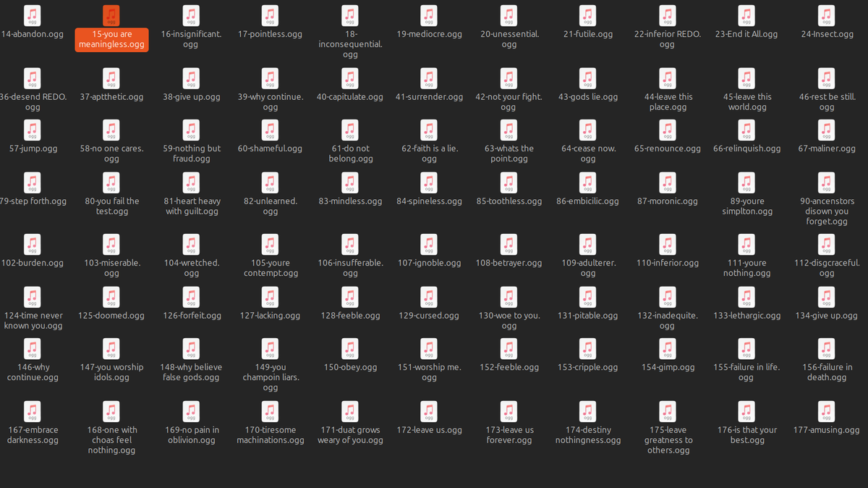Select 23-End it All.ogg file icon
The width and height of the screenshot is (868, 488).
(747, 15)
